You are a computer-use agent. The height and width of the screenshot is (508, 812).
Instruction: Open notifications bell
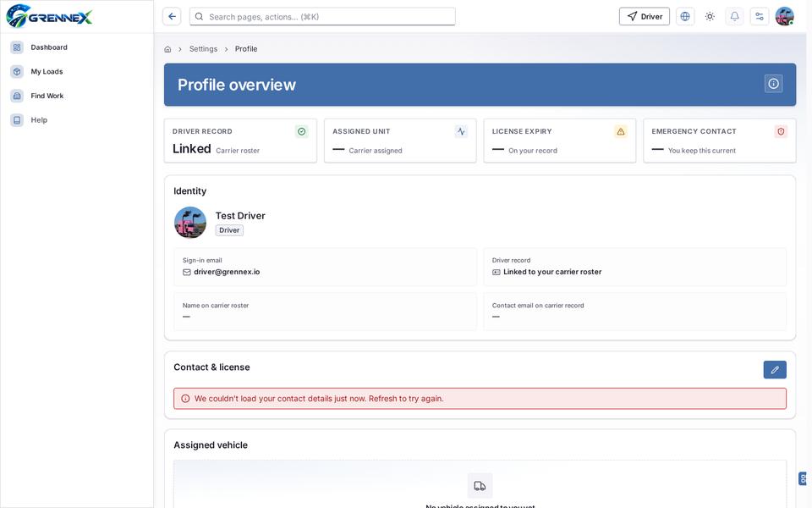click(734, 17)
